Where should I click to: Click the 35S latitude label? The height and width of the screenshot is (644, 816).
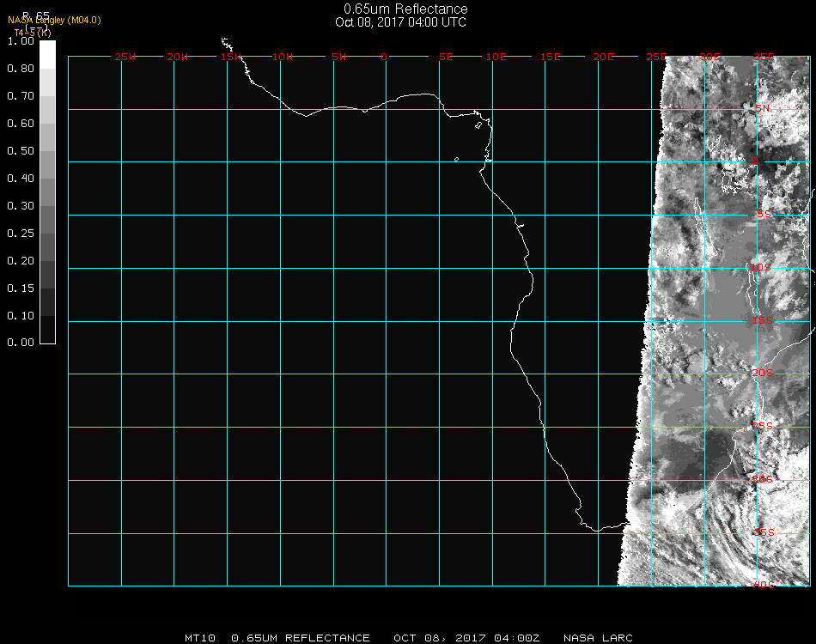click(x=763, y=532)
